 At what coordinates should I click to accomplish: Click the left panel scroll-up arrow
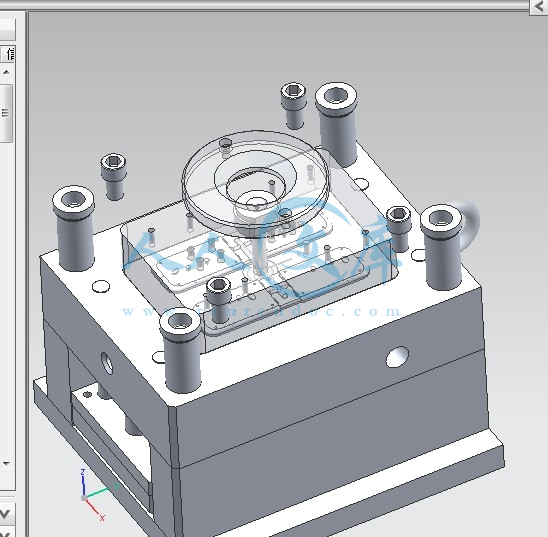(x=6, y=72)
